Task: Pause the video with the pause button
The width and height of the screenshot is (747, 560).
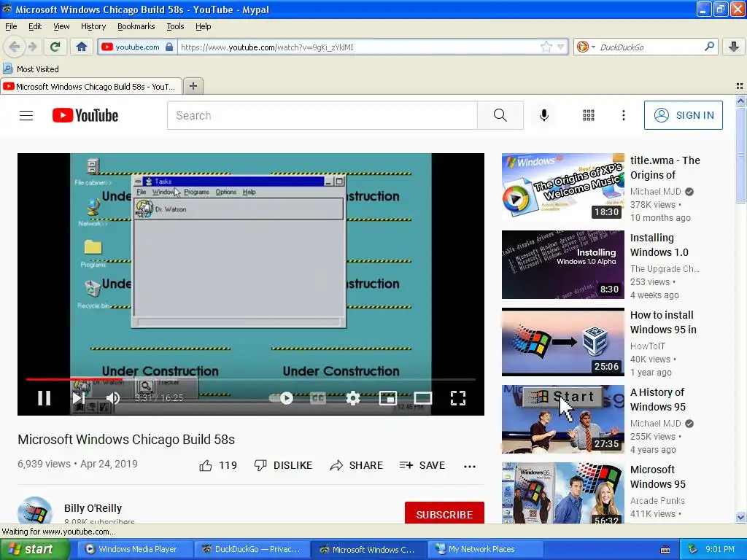Action: pos(44,397)
